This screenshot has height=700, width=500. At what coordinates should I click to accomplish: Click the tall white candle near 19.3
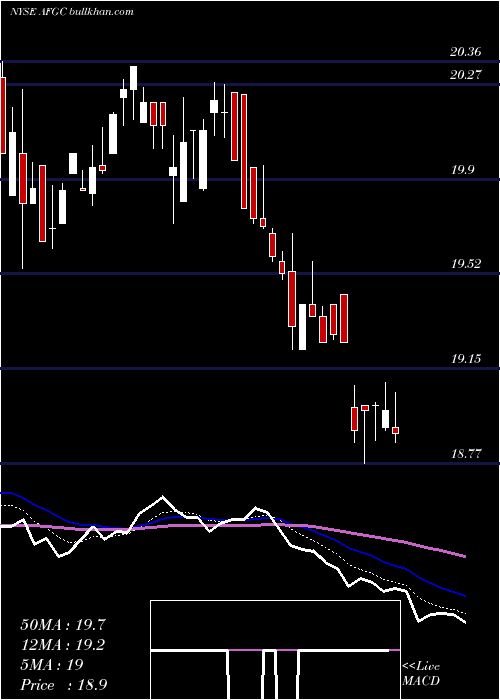point(302,327)
